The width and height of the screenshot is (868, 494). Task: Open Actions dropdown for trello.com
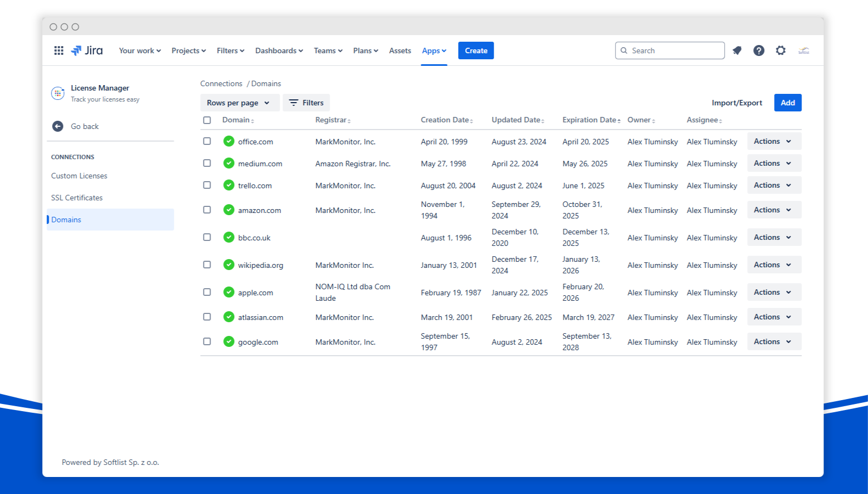pos(774,185)
